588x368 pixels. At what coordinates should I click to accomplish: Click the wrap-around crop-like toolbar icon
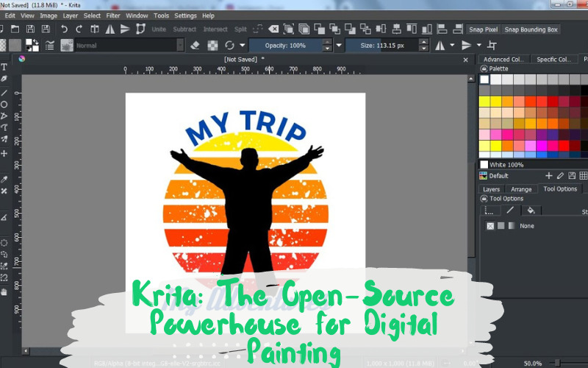click(x=492, y=46)
